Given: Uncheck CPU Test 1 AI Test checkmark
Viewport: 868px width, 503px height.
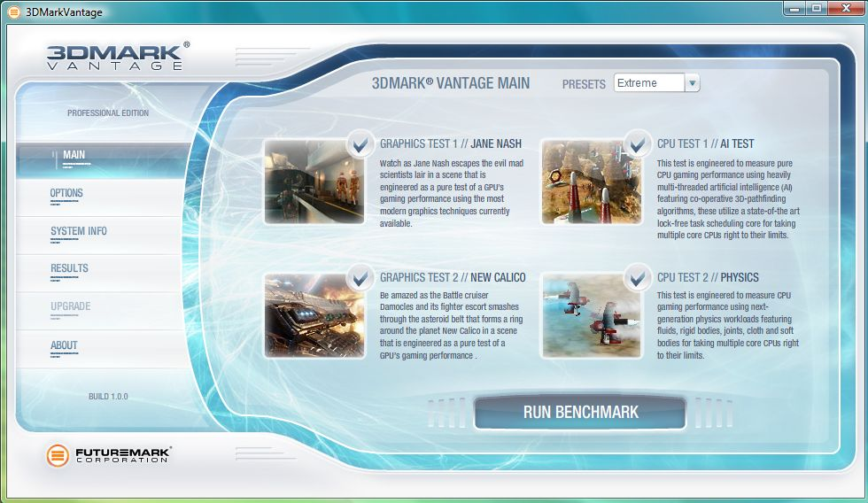Looking at the screenshot, I should pos(638,144).
